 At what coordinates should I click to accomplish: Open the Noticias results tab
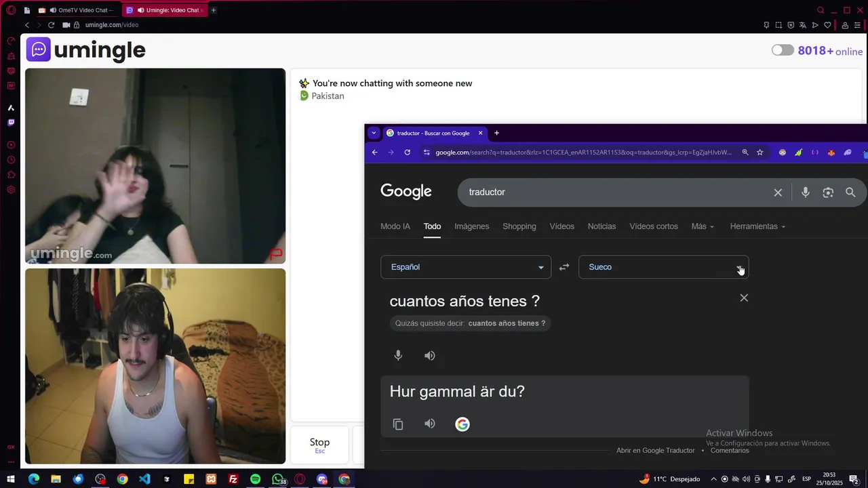[x=601, y=226]
